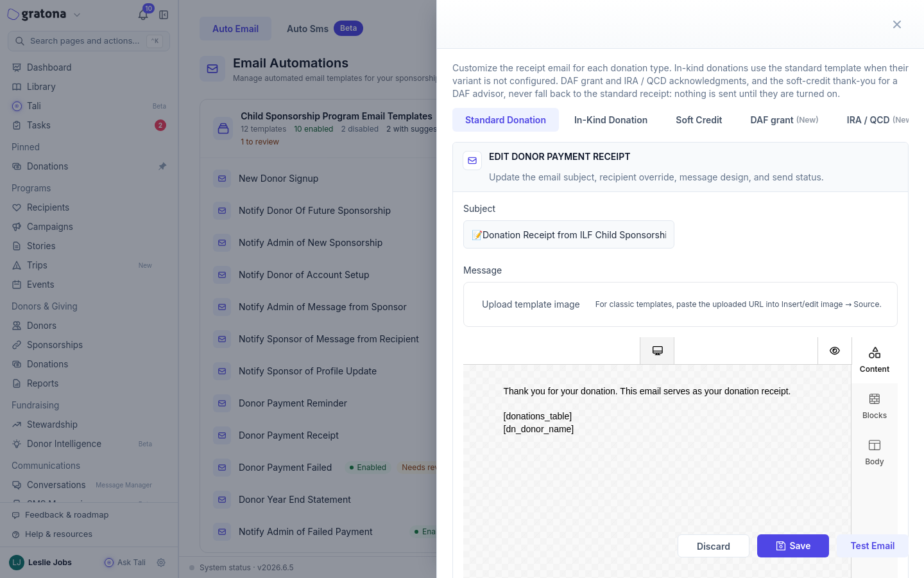Click Ask Tali in the footer
This screenshot has width=924, height=578.
pyautogui.click(x=125, y=563)
